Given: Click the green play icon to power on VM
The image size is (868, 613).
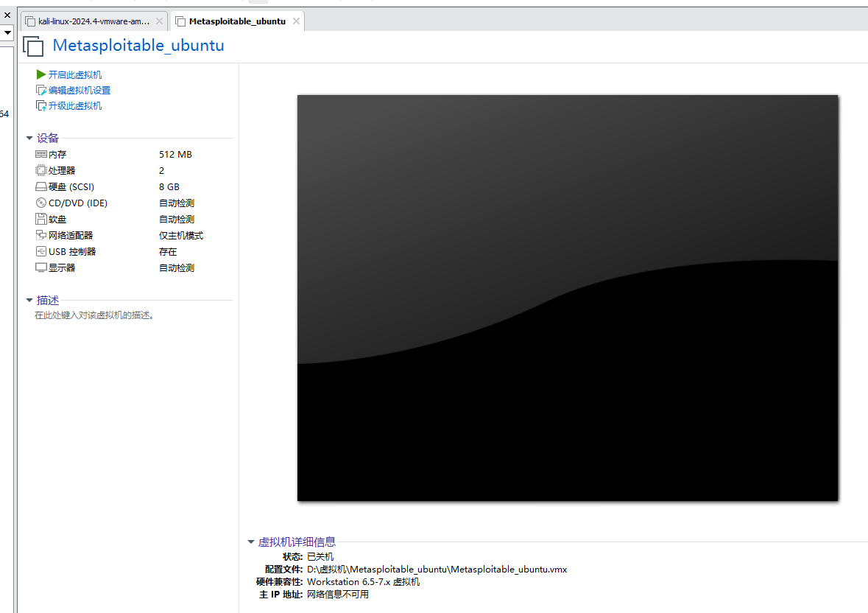Looking at the screenshot, I should coord(41,74).
